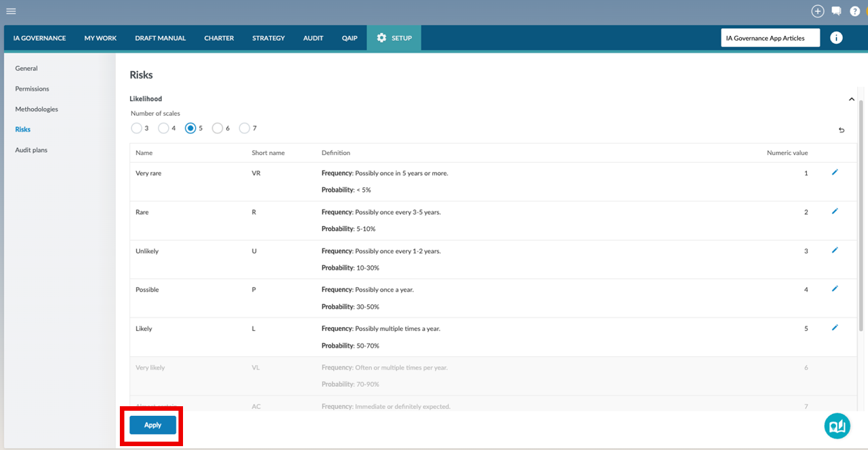The image size is (868, 450).
Task: Go to General settings
Action: 26,68
